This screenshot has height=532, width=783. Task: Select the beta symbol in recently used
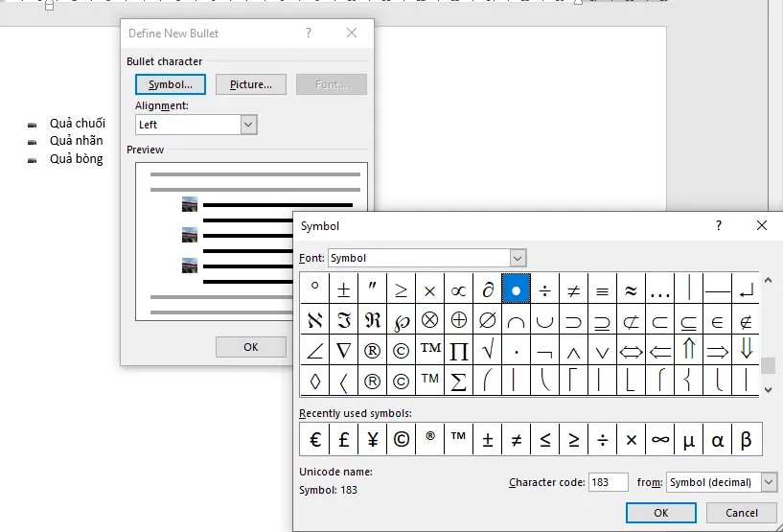click(746, 440)
